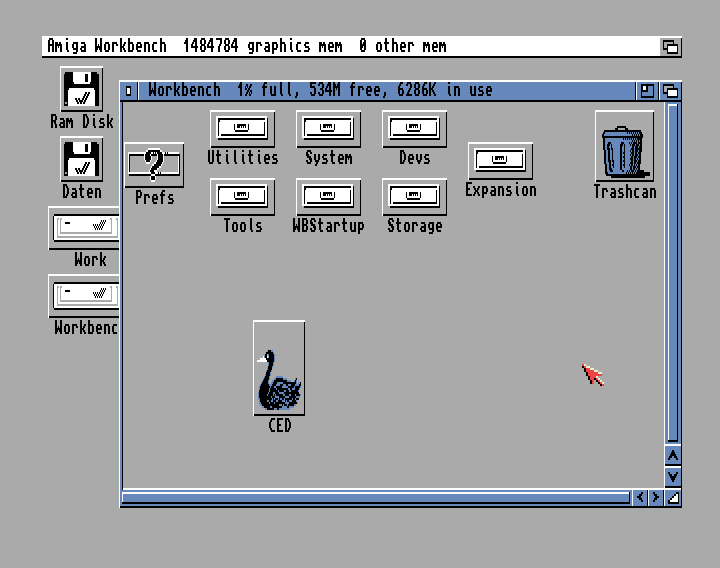
Task: Toggle the screen depth gadget in title bar
Action: click(670, 47)
